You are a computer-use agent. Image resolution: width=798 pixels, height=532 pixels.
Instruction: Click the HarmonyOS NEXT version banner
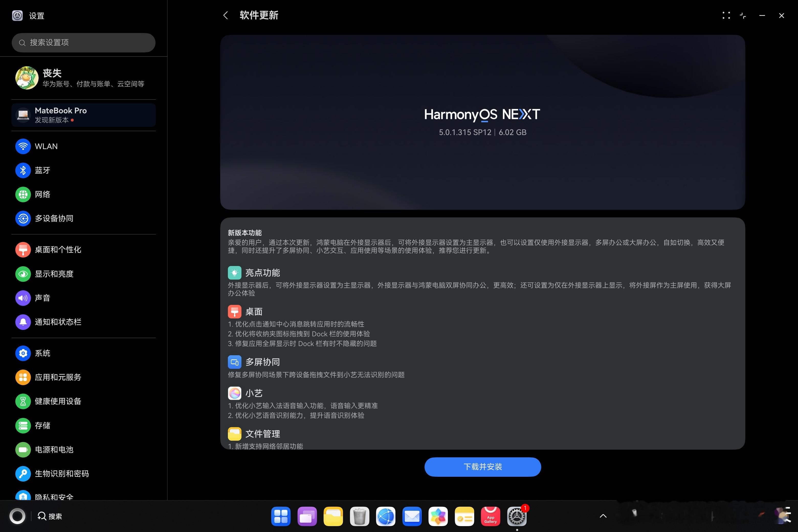coord(482,122)
